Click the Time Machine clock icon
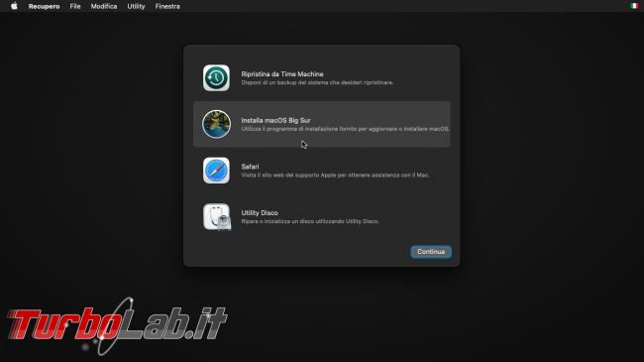This screenshot has width=644, height=362. pyautogui.click(x=216, y=77)
